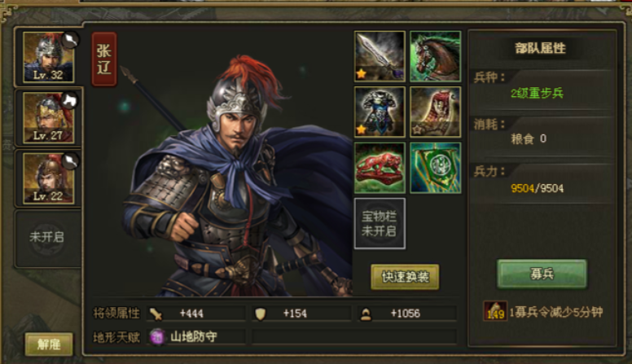Screen dimensions: 632x364
Task: Select the blue armor equipment slot
Action: 380,112
